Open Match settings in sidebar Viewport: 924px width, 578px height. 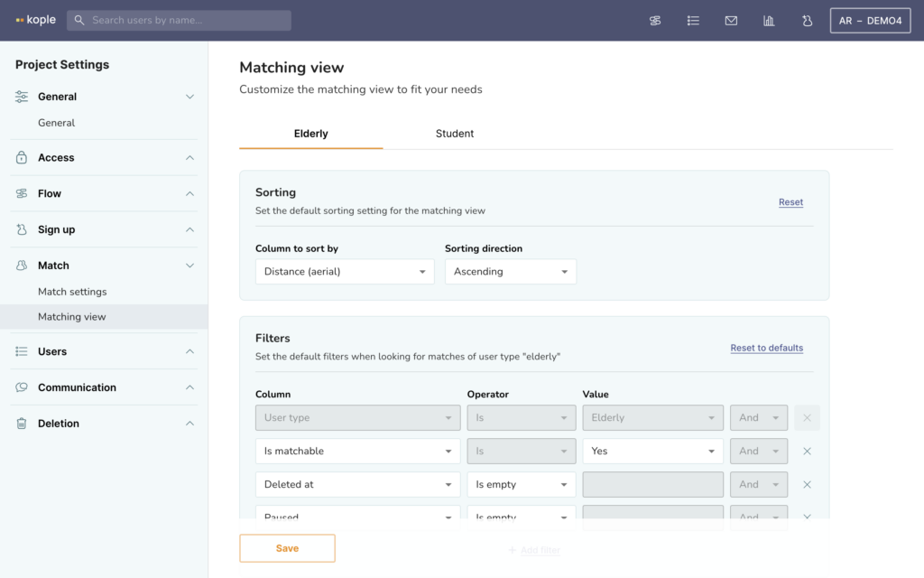tap(72, 292)
